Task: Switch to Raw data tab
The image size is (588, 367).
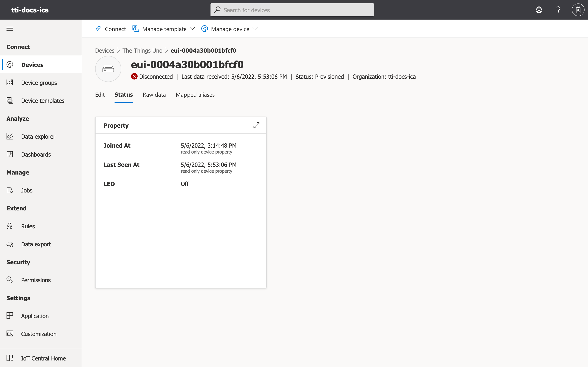Action: [x=154, y=94]
